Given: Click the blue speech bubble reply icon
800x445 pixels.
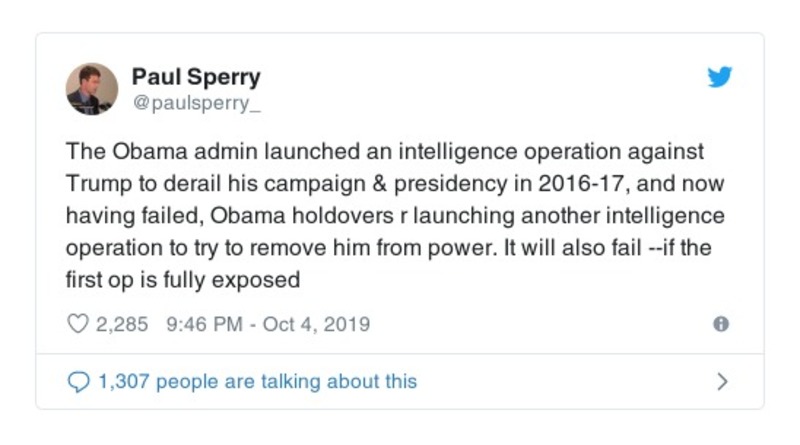Looking at the screenshot, I should [77, 381].
